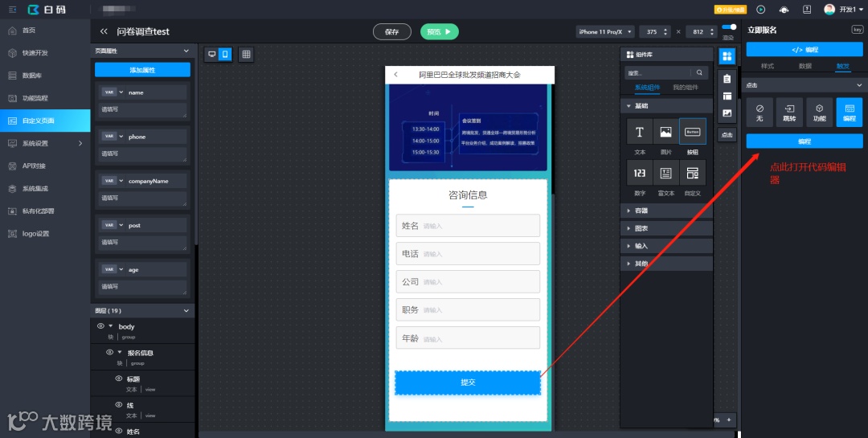Collapse the 报名信息 layer tree arrow
The width and height of the screenshot is (868, 438).
(120, 352)
